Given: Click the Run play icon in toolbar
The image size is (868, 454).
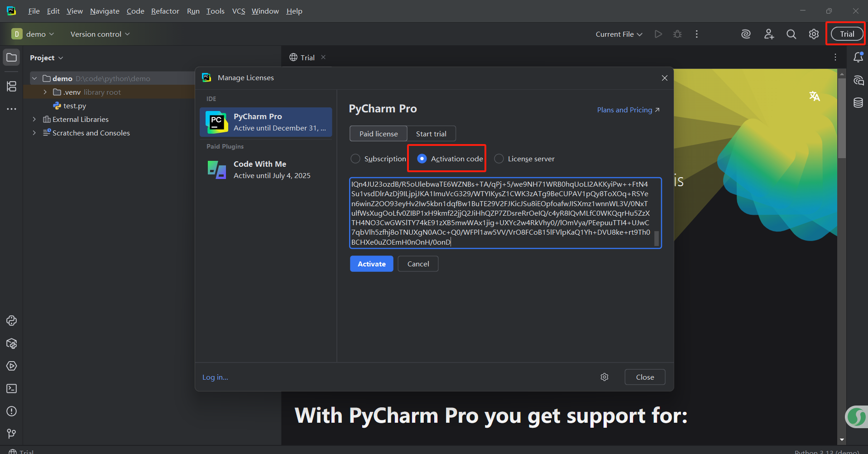Looking at the screenshot, I should pyautogui.click(x=658, y=34).
